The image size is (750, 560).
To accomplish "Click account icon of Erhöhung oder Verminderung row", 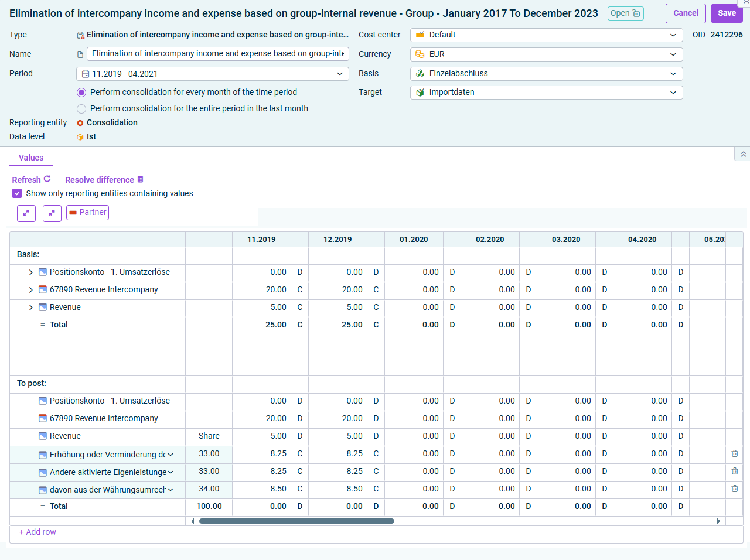I will [x=43, y=455].
